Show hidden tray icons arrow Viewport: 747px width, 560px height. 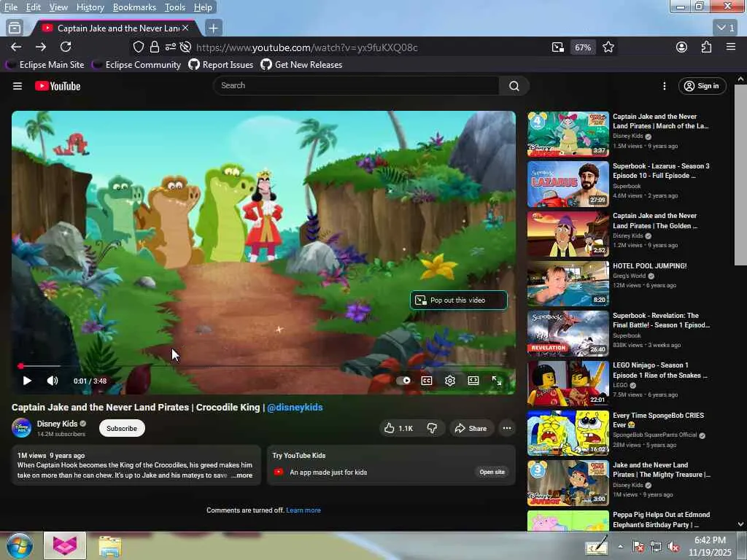(x=620, y=546)
